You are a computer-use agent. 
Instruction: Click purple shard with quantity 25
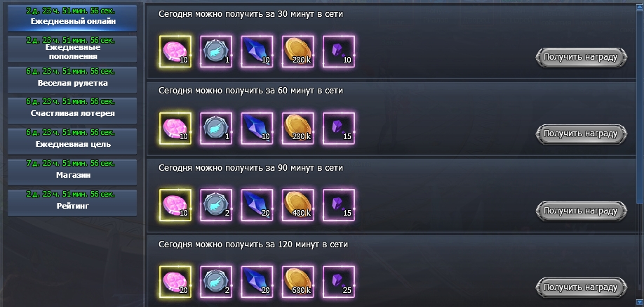coord(340,282)
